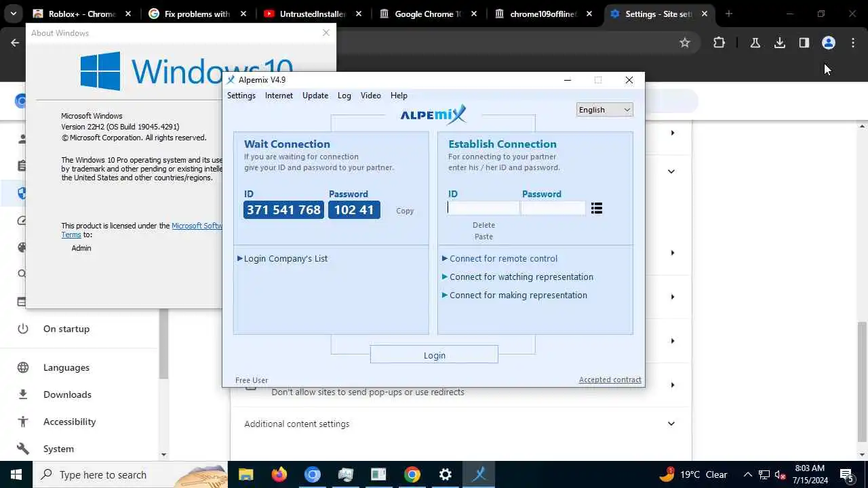Screen dimensions: 868x488
Task: Show hidden tray icons arrow
Action: pyautogui.click(x=748, y=474)
